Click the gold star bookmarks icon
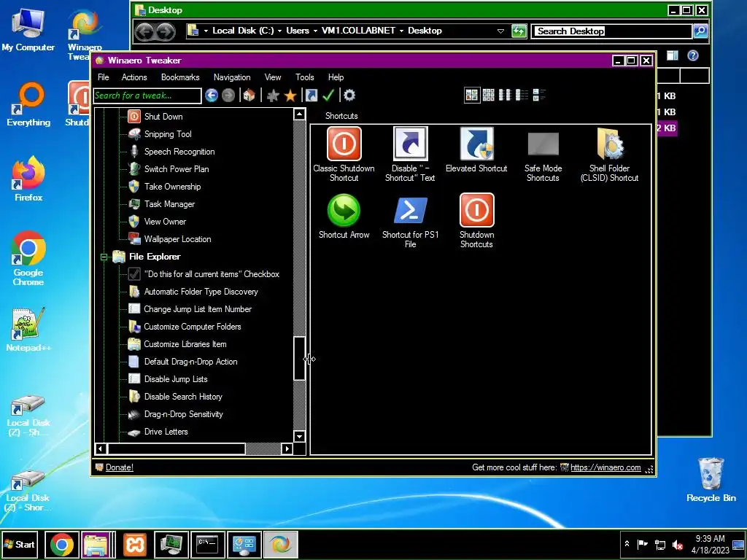Image resolution: width=747 pixels, height=560 pixels. click(290, 96)
